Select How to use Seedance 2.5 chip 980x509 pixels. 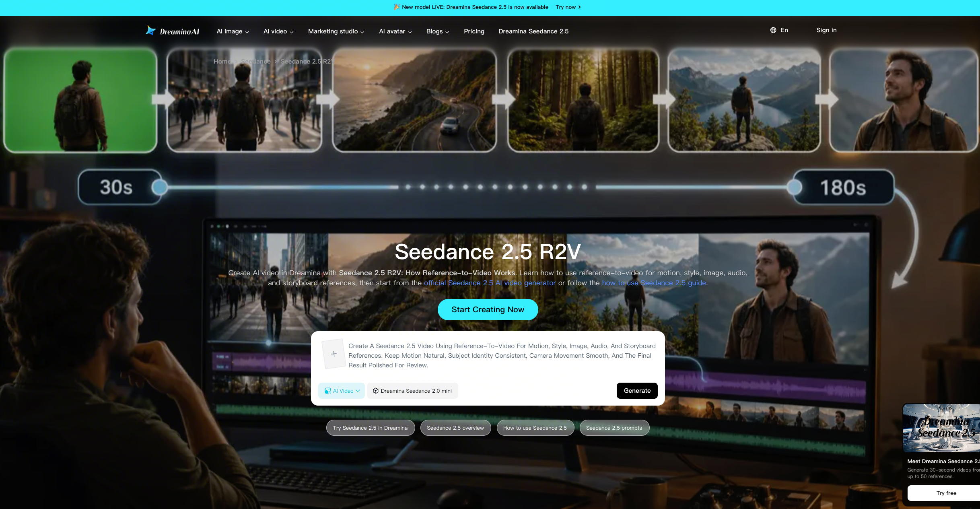[535, 428]
